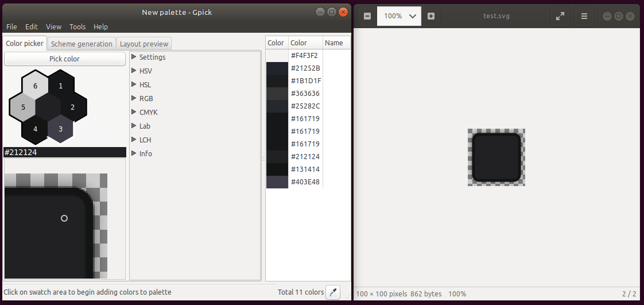
Task: Open the View menu in Gpick
Action: (x=54, y=27)
